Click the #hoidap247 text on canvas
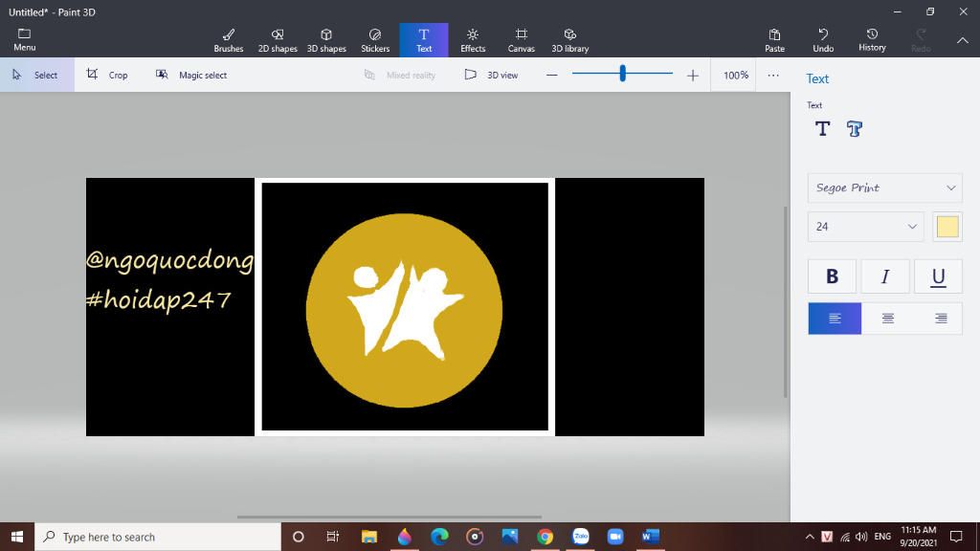This screenshot has width=980, height=551. point(159,299)
